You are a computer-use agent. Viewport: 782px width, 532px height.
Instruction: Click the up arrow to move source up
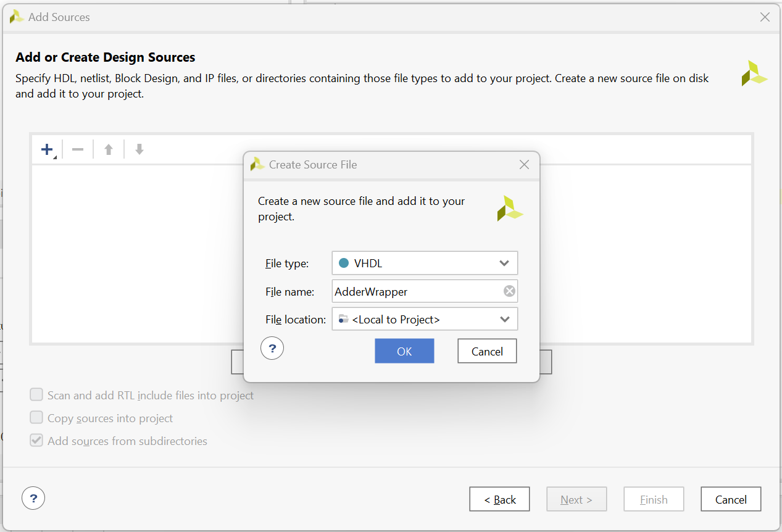click(108, 148)
